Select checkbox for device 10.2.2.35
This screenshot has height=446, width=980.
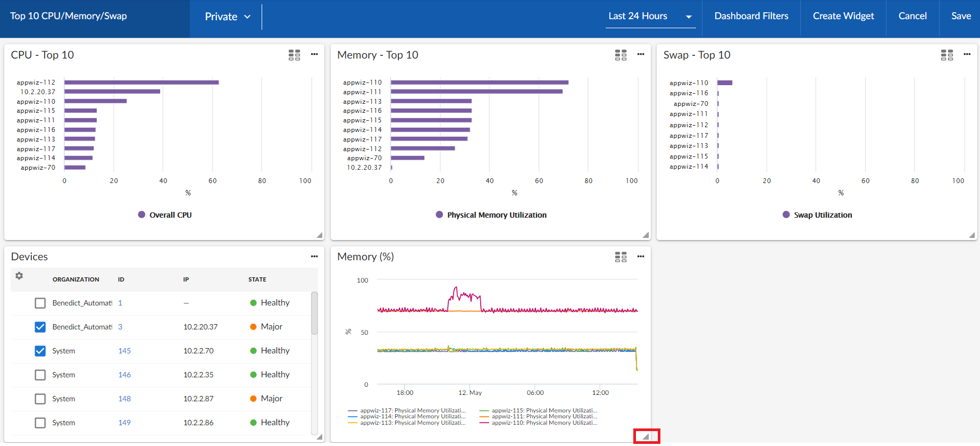pos(40,375)
